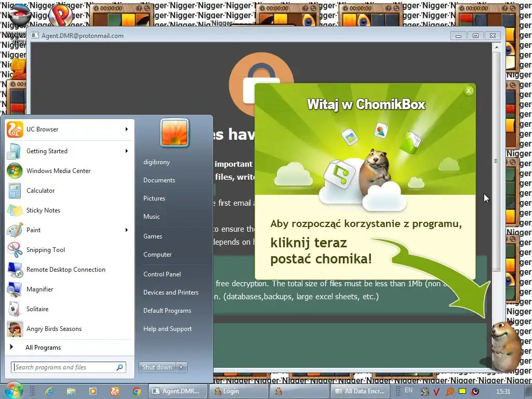The image size is (532, 399).
Task: Click the orange magnifier tray icon
Action: pyautogui.click(x=449, y=392)
